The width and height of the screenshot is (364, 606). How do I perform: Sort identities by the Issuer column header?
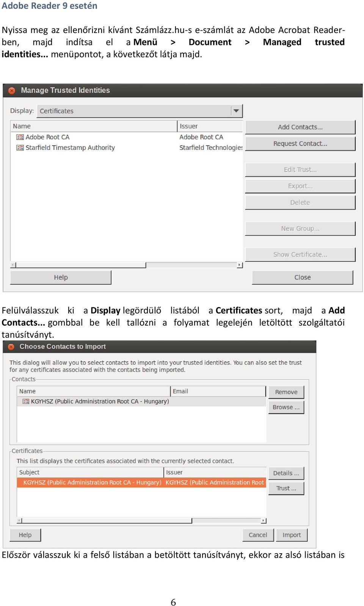pyautogui.click(x=210, y=126)
